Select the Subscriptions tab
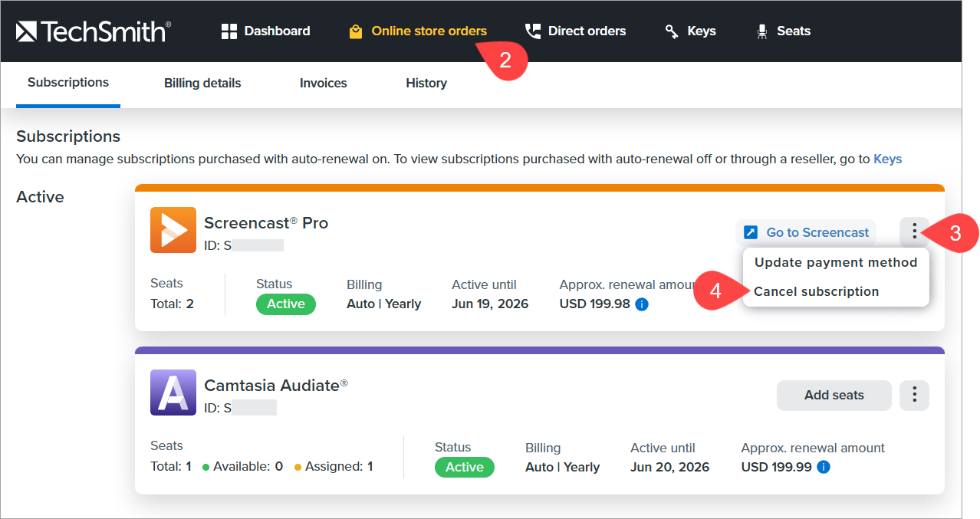 pyautogui.click(x=68, y=83)
